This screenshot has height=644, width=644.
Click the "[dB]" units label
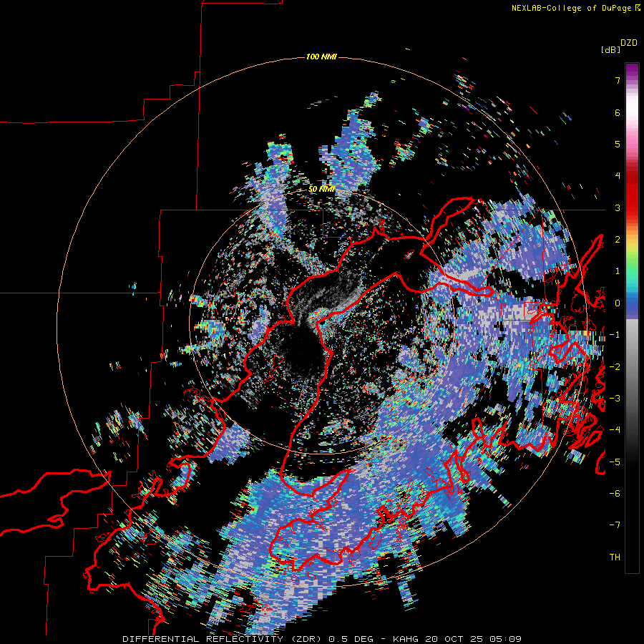point(610,49)
